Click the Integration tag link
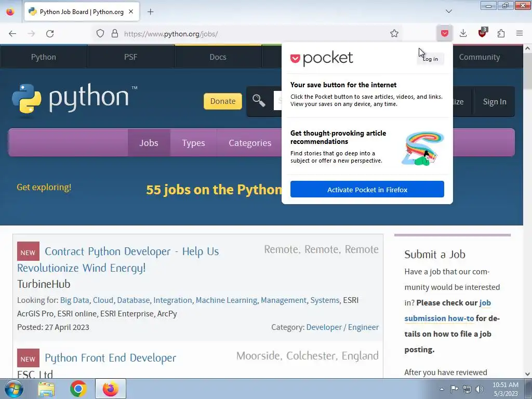532x399 pixels. coord(172,300)
